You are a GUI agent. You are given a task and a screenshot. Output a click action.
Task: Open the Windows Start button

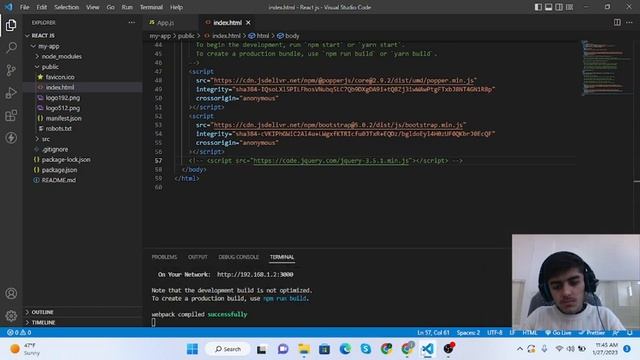pyautogui.click(x=192, y=349)
